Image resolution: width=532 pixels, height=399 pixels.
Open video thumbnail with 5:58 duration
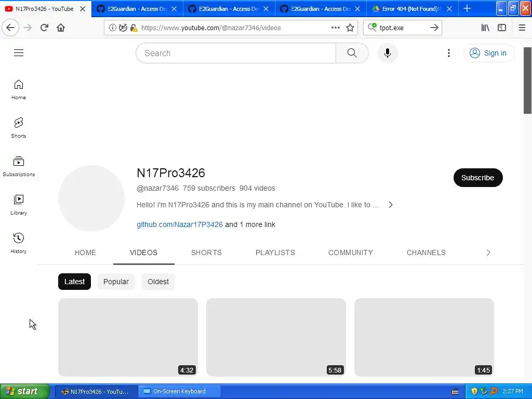pyautogui.click(x=276, y=337)
